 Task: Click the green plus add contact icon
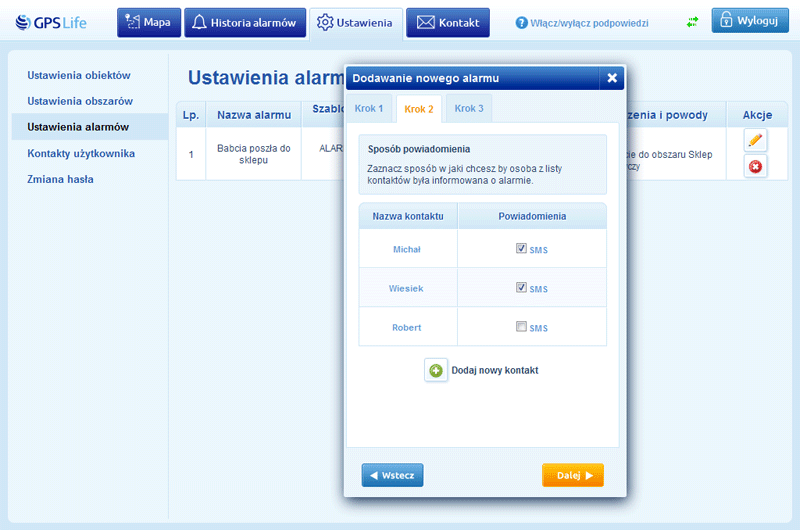coord(436,370)
